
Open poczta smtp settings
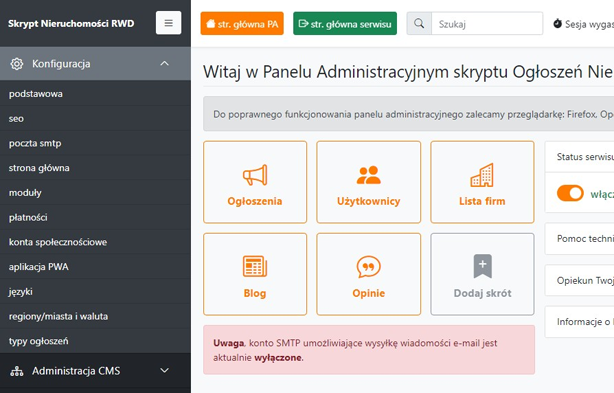pos(95,143)
